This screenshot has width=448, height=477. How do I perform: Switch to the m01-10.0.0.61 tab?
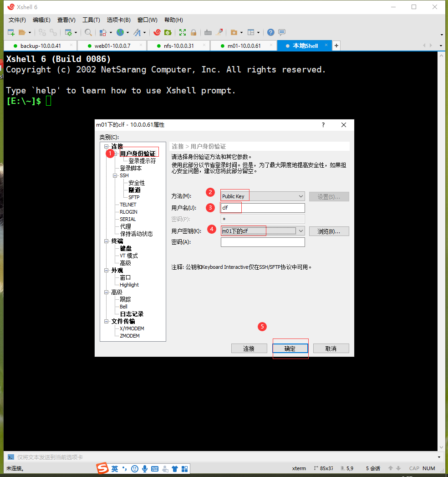click(244, 46)
